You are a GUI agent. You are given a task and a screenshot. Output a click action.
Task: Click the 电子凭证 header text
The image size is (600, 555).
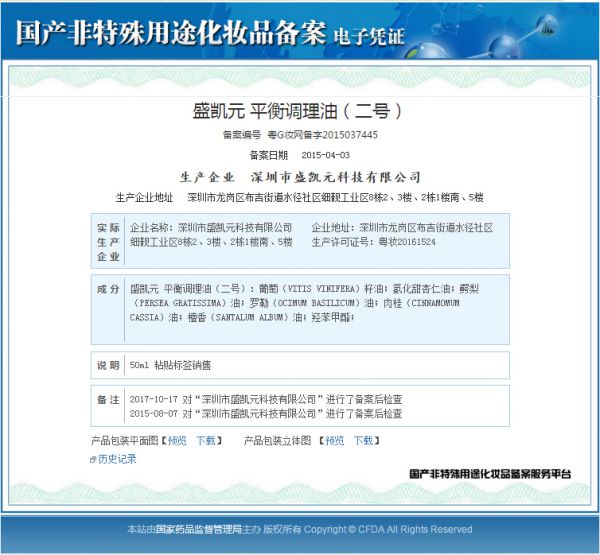pyautogui.click(x=369, y=37)
